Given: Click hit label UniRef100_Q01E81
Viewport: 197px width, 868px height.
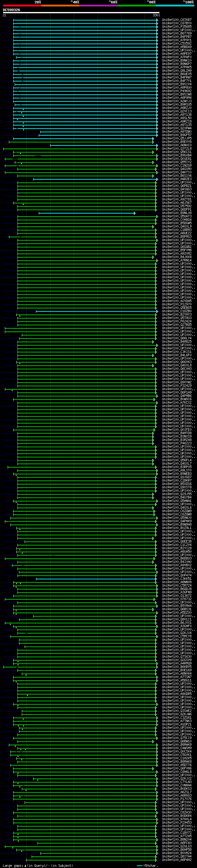Looking at the screenshot, I should (x=177, y=159).
